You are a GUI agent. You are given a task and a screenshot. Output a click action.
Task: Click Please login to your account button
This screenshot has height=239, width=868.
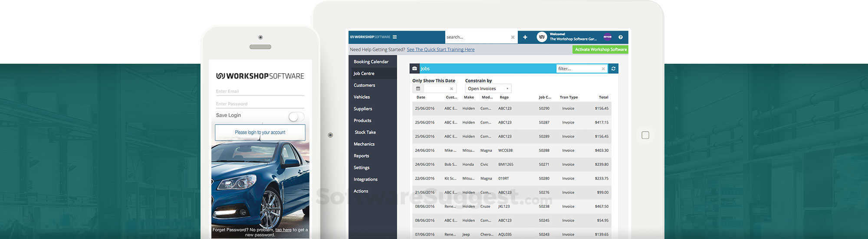pos(260,132)
